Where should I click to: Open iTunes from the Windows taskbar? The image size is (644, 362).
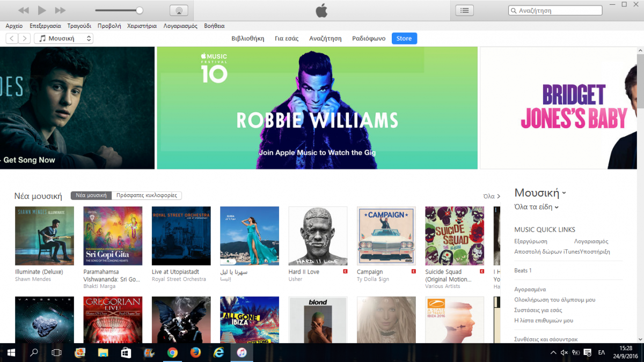(x=241, y=352)
